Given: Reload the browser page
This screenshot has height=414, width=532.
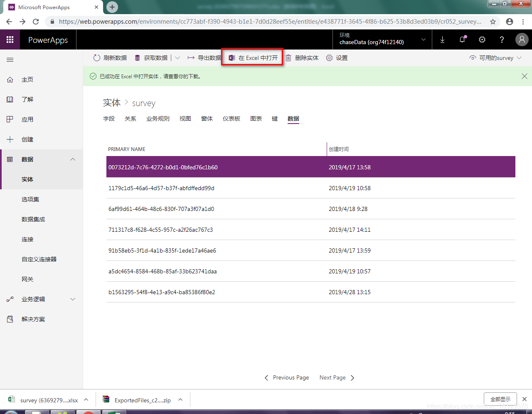Looking at the screenshot, I should click(x=36, y=22).
